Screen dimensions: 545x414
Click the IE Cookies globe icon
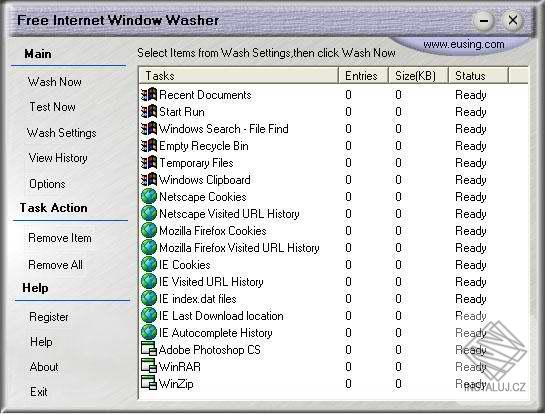149,265
